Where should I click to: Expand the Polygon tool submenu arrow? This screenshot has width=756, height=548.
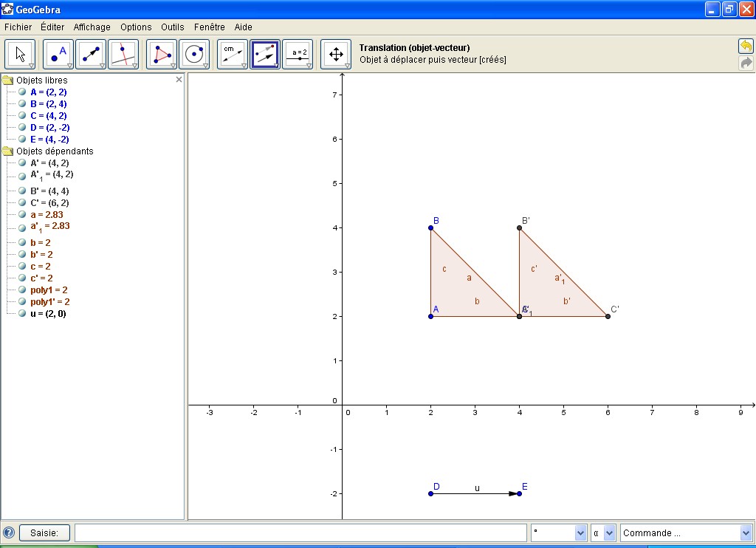click(173, 66)
